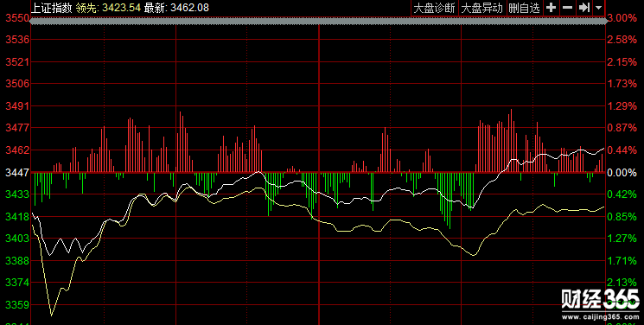Expand the small triangle dropdown menu
This screenshot has height=325, width=644.
(x=598, y=8)
